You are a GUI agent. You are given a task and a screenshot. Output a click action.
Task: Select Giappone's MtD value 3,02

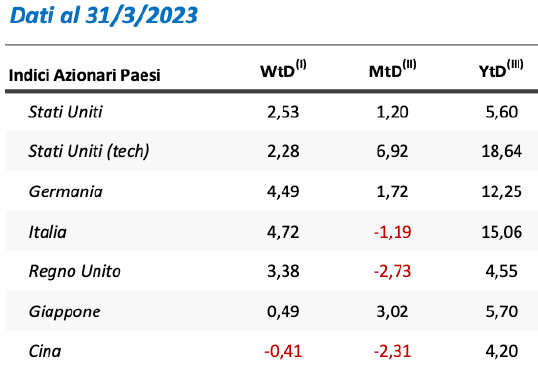tap(393, 312)
